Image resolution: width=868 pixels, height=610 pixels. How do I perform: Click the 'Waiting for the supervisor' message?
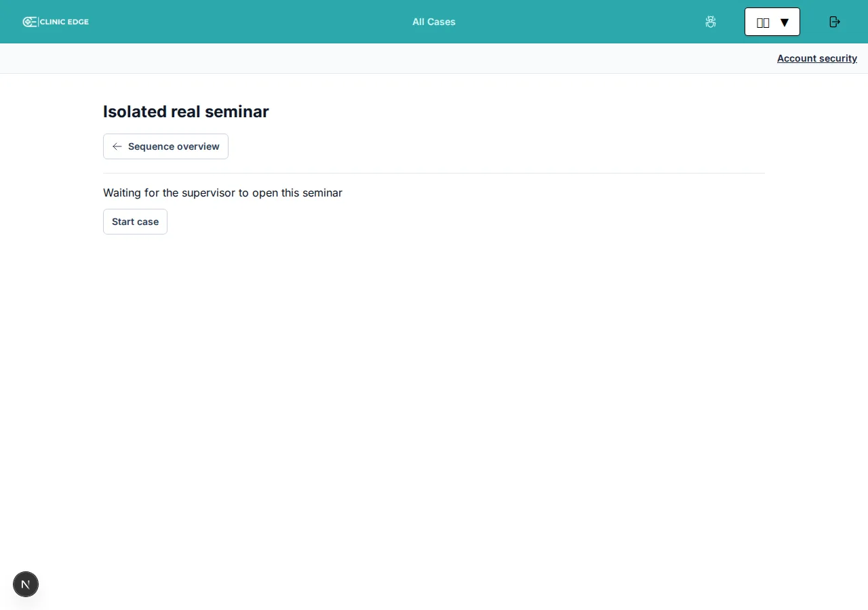tap(222, 193)
